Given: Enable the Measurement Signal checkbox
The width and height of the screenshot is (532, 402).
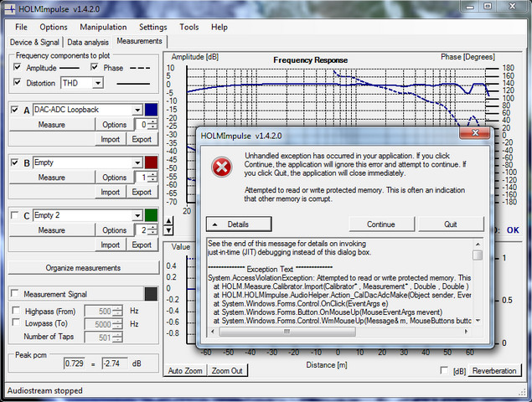Looking at the screenshot, I should point(14,293).
